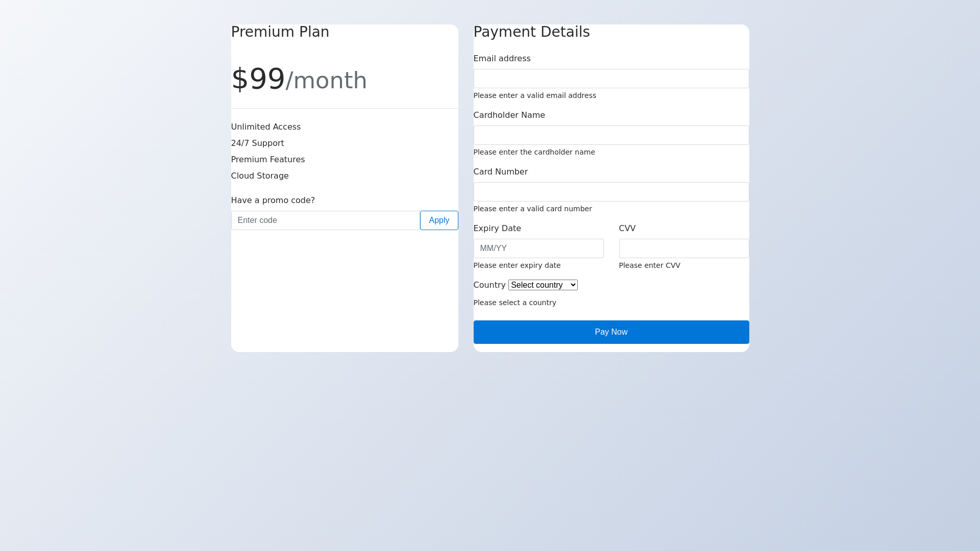The width and height of the screenshot is (980, 551).
Task: Click the Premium Plan heading
Action: [280, 32]
